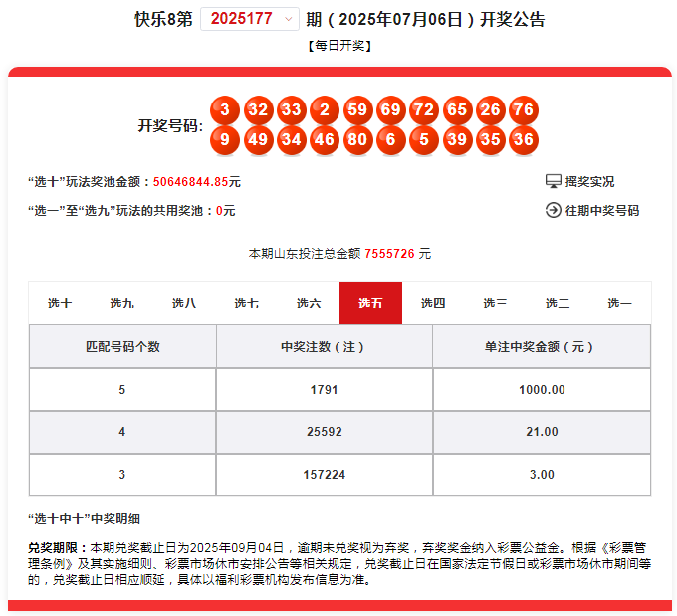Click the “选十中十”中奖明细 heading
The image size is (677, 616).
[x=85, y=518]
